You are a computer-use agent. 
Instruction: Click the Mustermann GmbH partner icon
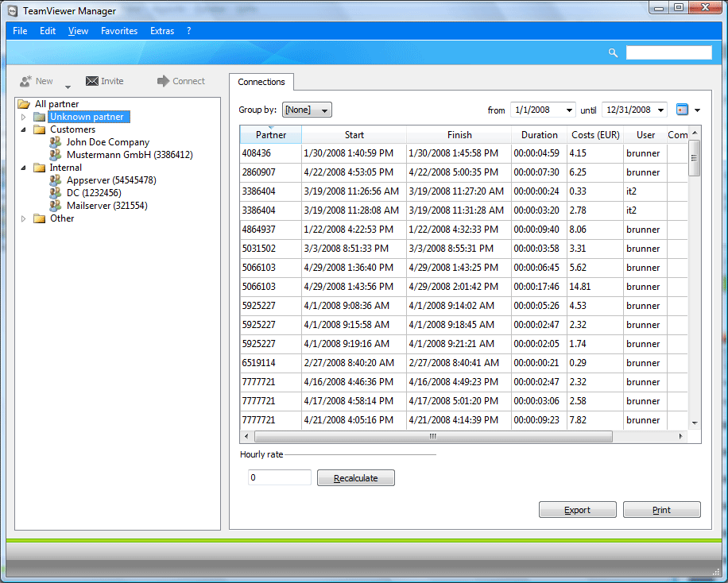click(x=56, y=154)
